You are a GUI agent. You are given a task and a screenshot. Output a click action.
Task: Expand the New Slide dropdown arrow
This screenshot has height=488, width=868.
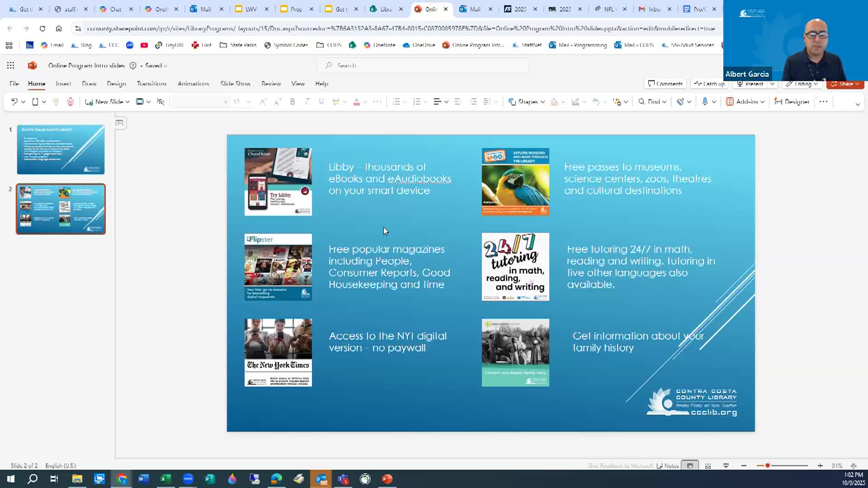128,102
